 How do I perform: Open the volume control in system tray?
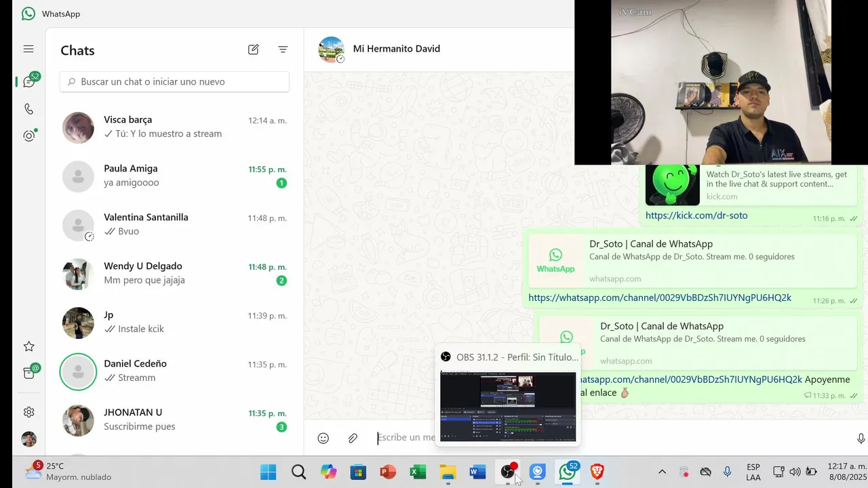[x=795, y=472]
